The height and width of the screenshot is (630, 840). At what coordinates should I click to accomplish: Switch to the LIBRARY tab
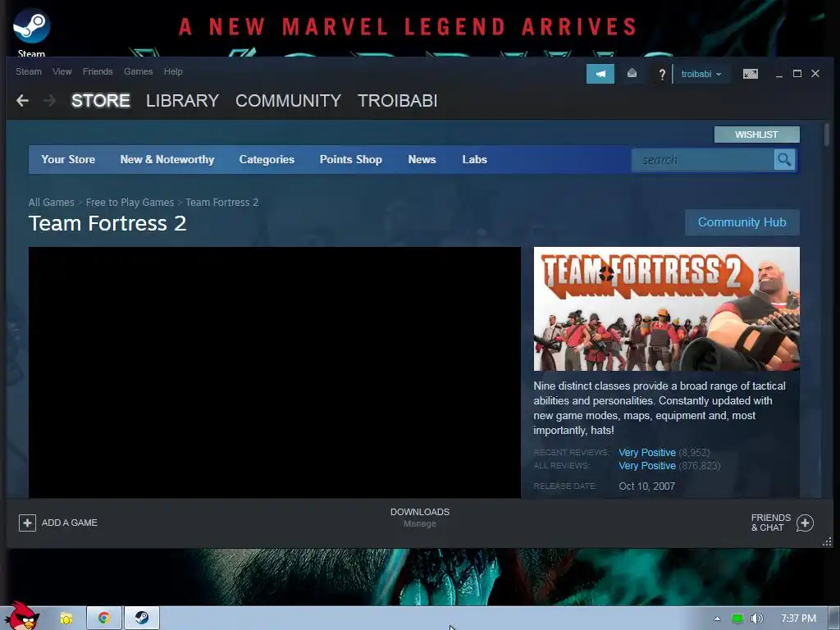(x=183, y=101)
